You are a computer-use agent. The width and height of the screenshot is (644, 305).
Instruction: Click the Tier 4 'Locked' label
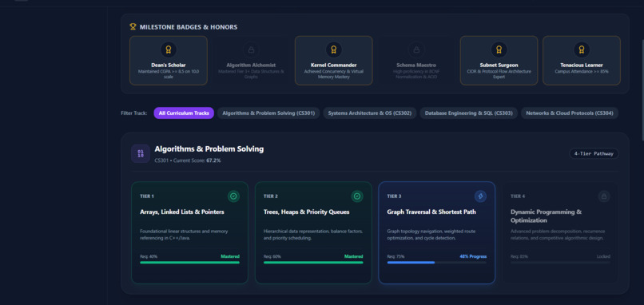click(603, 256)
